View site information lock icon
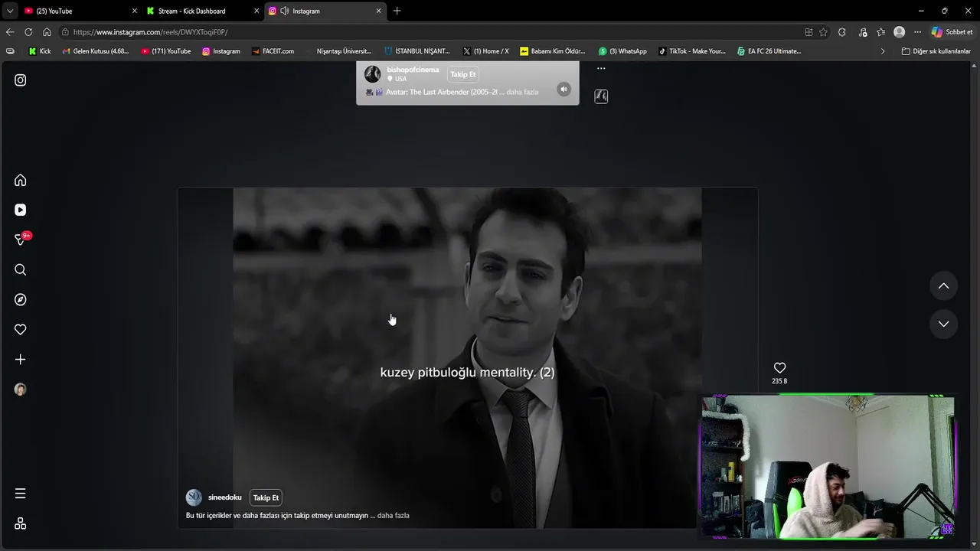The image size is (980, 551). click(x=66, y=32)
